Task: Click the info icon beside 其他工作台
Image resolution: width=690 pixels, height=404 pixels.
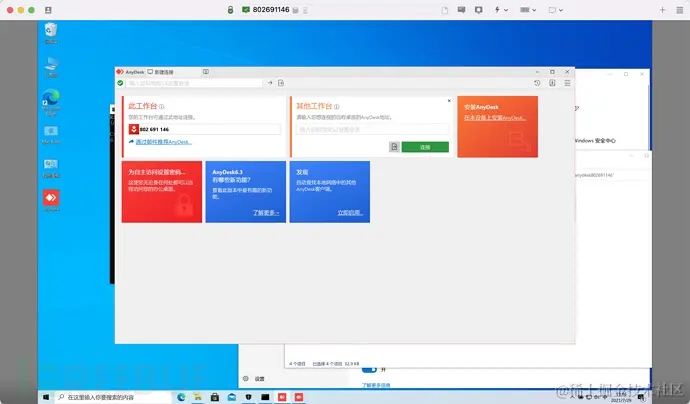Action: click(x=337, y=107)
